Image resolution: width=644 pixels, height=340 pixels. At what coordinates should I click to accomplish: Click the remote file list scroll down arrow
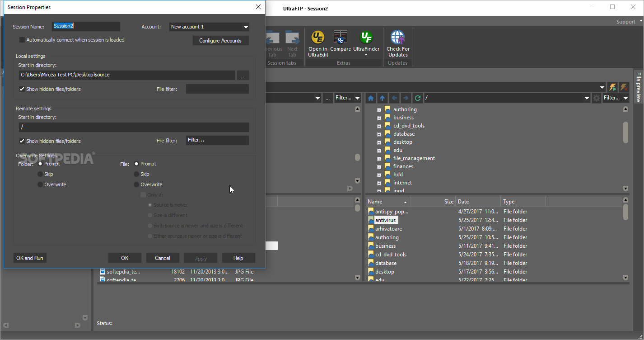[x=625, y=277]
